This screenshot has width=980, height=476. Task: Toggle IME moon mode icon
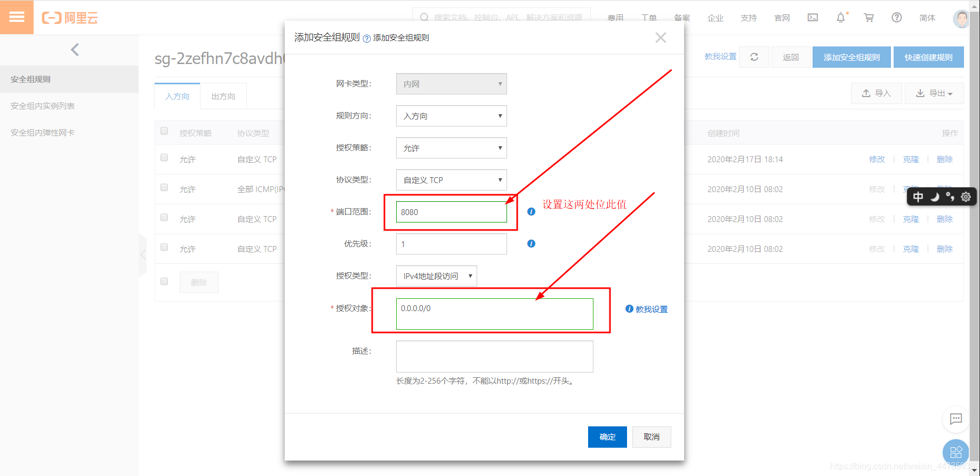(x=935, y=197)
